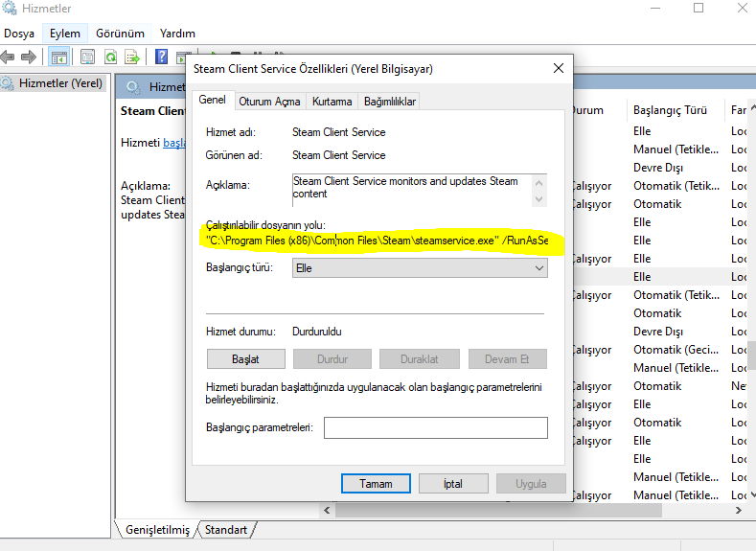This screenshot has height=551, width=756.
Task: Switch to the Bağımlılıklar tab
Action: tap(390, 102)
